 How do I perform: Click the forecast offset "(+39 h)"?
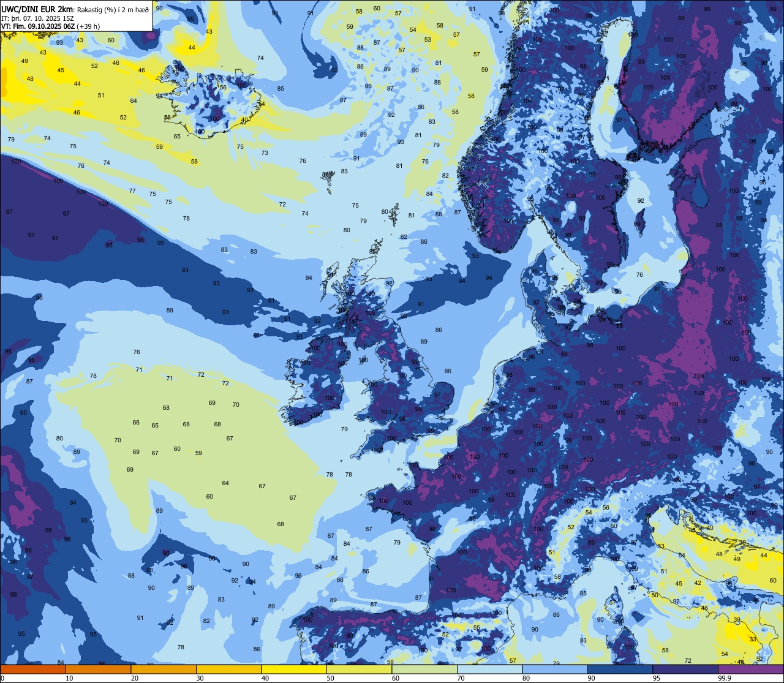click(x=88, y=26)
